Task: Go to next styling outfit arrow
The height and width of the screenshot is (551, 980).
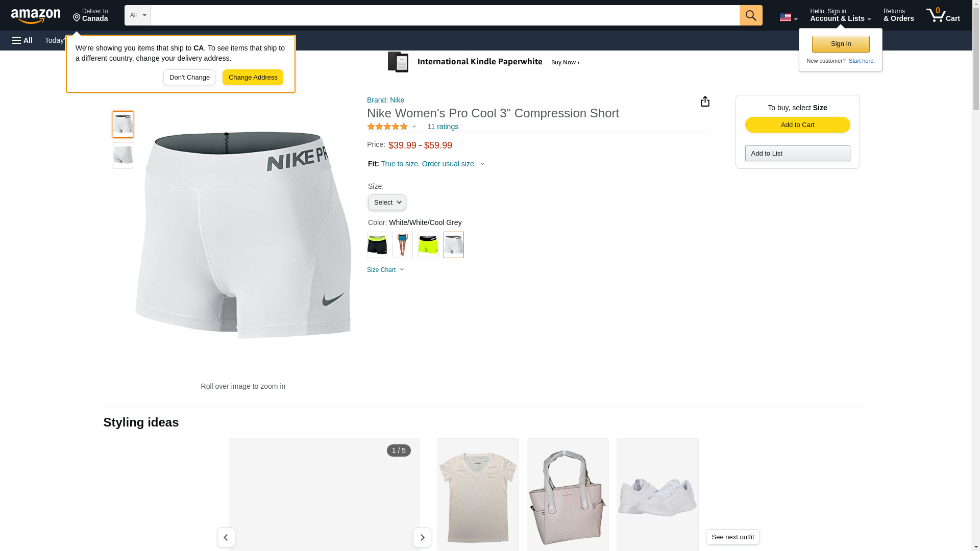Action: (x=422, y=537)
